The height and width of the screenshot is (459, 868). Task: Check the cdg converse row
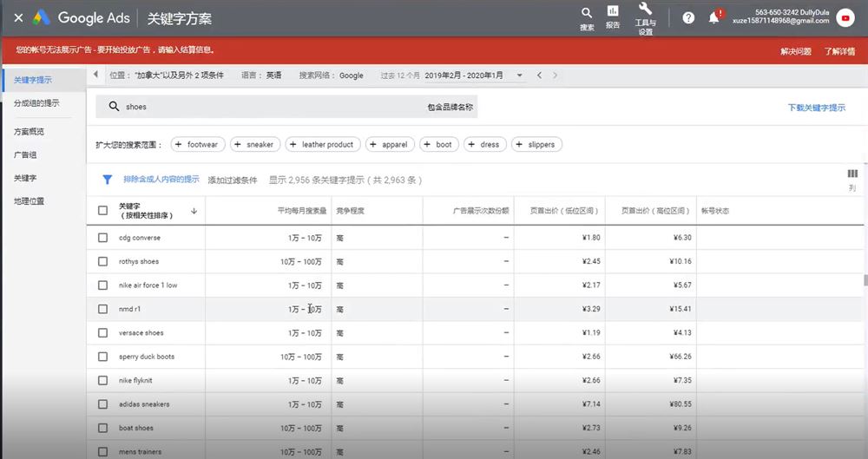pyautogui.click(x=103, y=238)
